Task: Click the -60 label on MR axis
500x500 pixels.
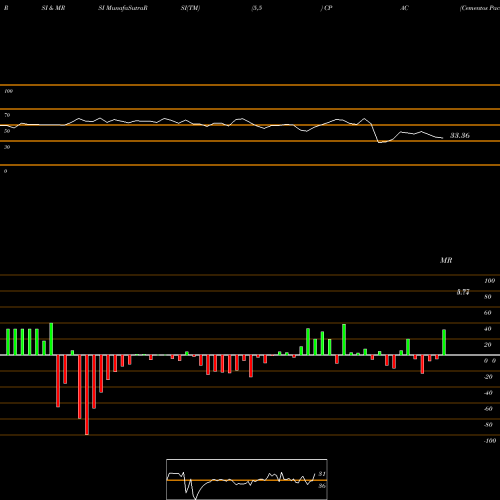Action: (488, 409)
